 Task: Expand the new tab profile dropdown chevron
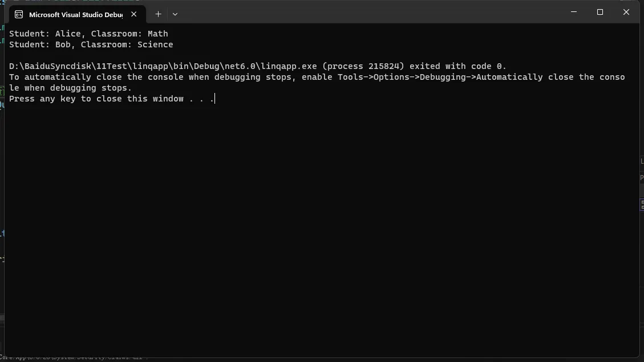click(x=175, y=14)
